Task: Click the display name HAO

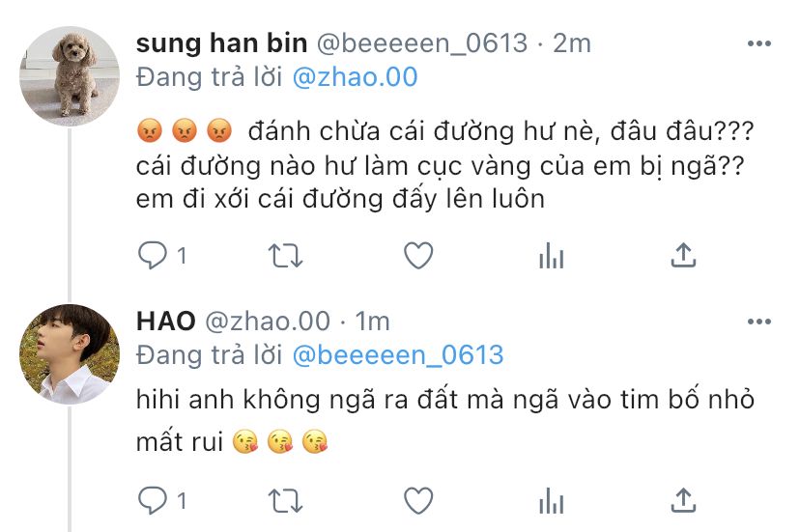Action: tap(166, 322)
